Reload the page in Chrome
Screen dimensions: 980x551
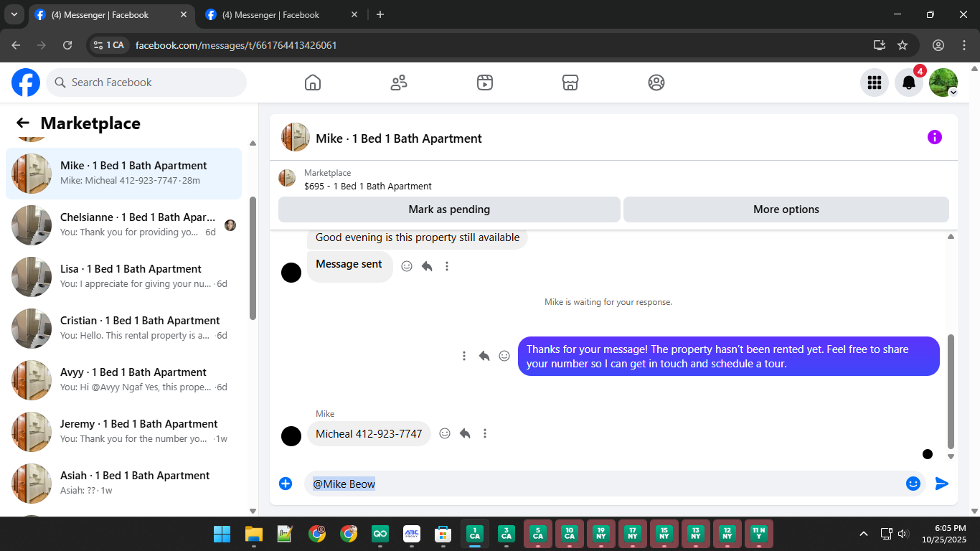pyautogui.click(x=67, y=45)
